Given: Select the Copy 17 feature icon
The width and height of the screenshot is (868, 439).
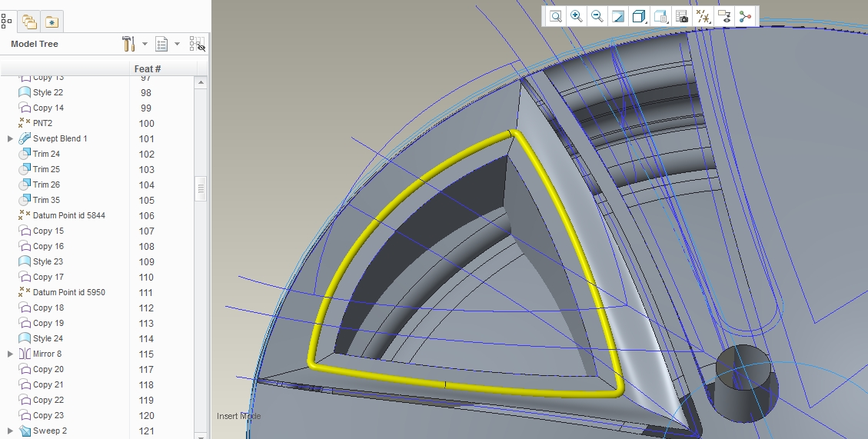Looking at the screenshot, I should coord(25,277).
